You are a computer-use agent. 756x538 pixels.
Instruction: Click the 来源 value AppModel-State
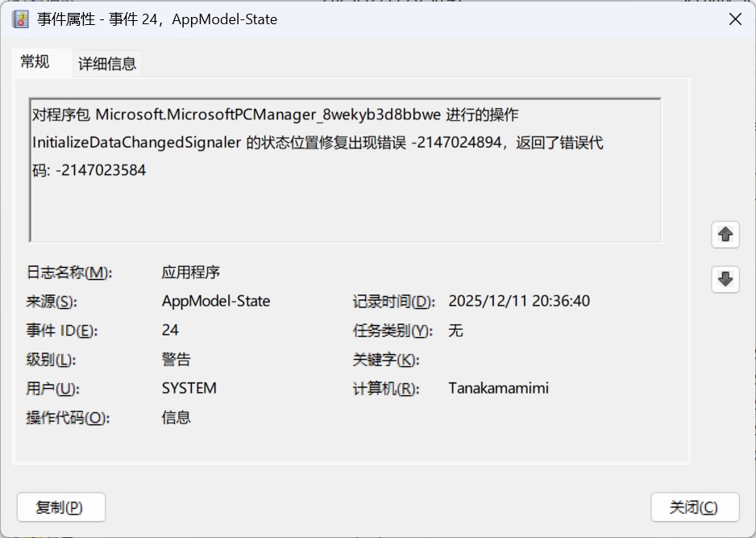coord(215,301)
